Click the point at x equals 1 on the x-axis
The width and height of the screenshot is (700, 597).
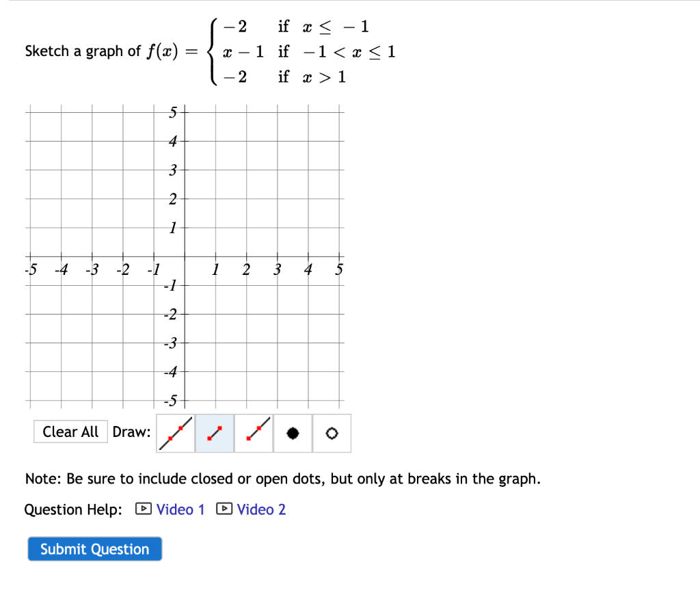pos(215,257)
